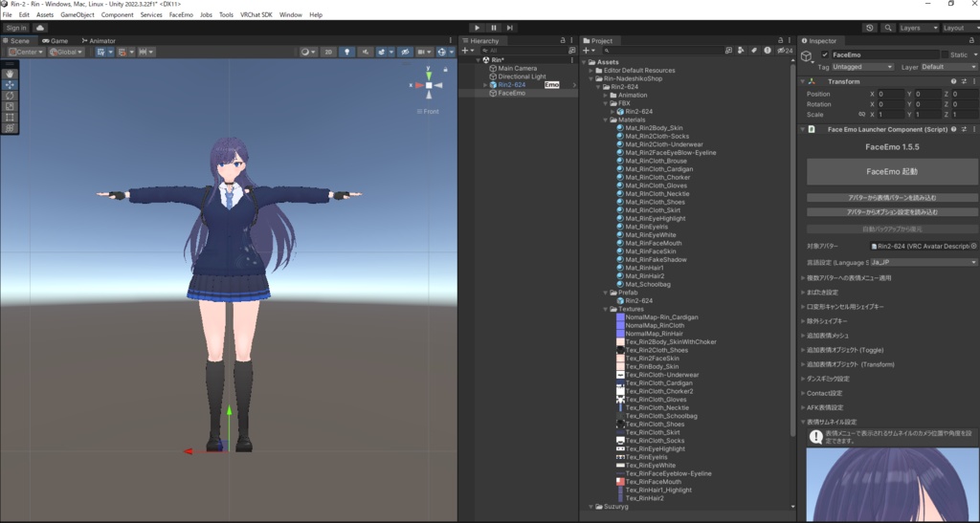Expand Rin2-624 in the Hierarchy
The image size is (980, 523).
[485, 85]
